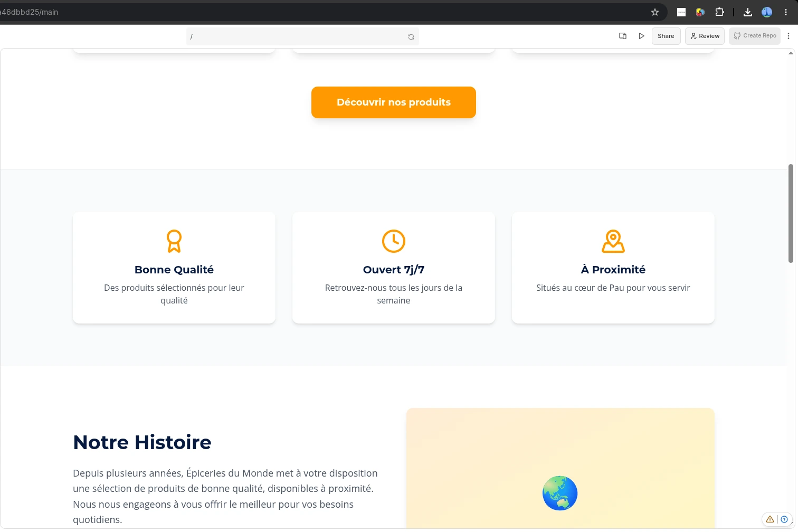Click the À Proximité map pin icon
Image resolution: width=798 pixels, height=532 pixels.
pos(613,241)
